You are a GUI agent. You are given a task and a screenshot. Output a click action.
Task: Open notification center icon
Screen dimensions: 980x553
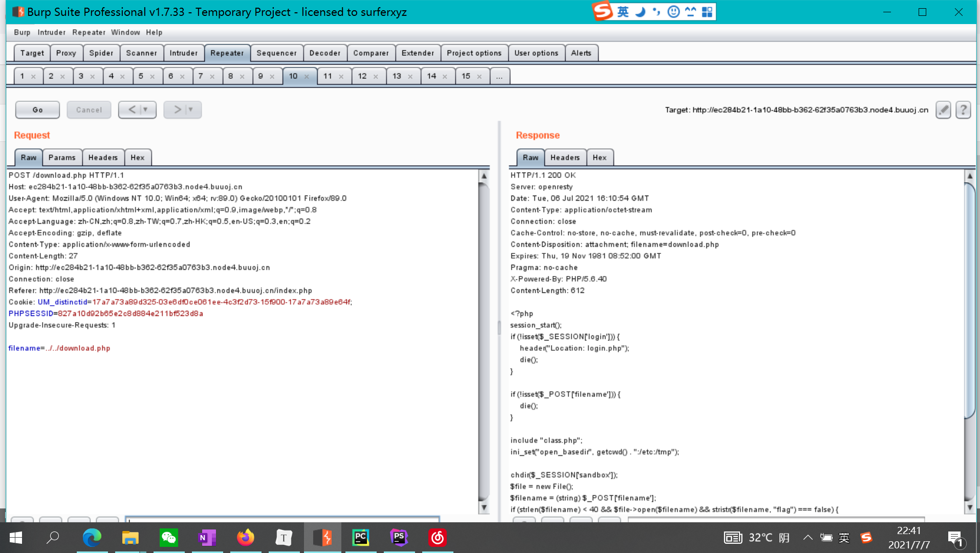click(955, 538)
